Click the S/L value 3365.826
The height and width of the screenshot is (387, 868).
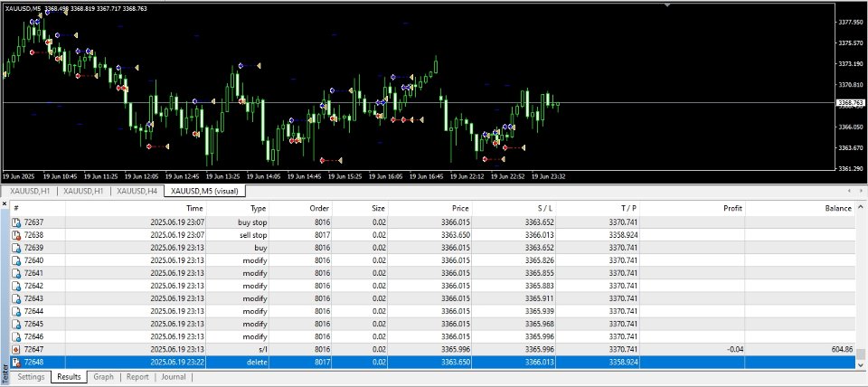[539, 260]
